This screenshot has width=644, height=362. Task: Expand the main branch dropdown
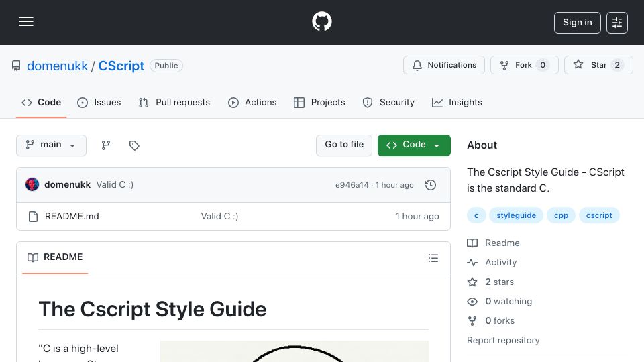coord(52,145)
